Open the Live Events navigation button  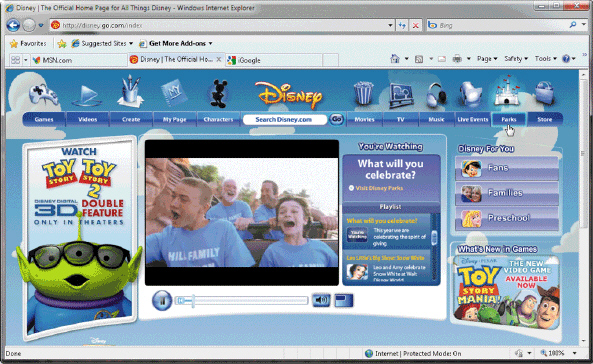click(x=473, y=119)
